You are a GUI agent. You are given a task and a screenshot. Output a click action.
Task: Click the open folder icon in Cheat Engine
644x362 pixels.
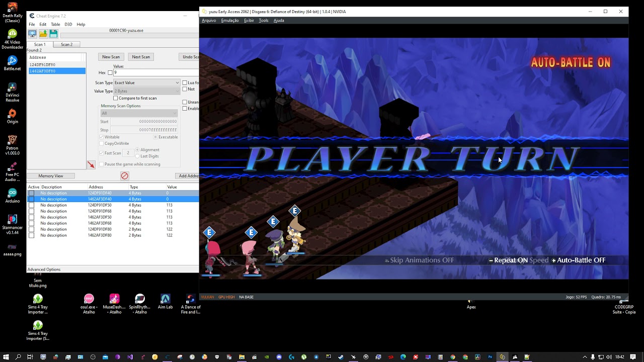[43, 34]
